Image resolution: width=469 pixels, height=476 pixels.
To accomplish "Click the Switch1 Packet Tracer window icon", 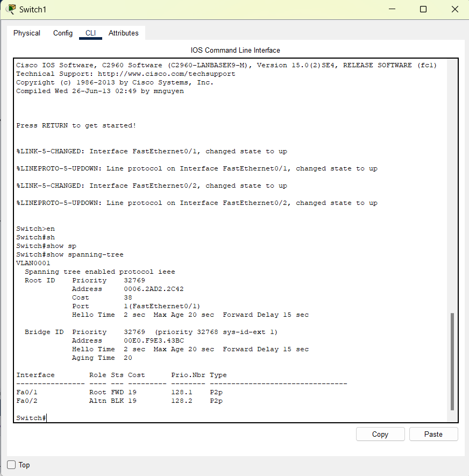I will tap(11, 9).
